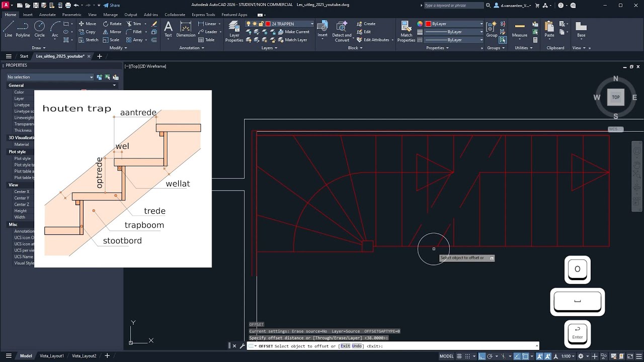Insert a Table from Annotation panel
The image size is (644, 362).
tap(206, 40)
